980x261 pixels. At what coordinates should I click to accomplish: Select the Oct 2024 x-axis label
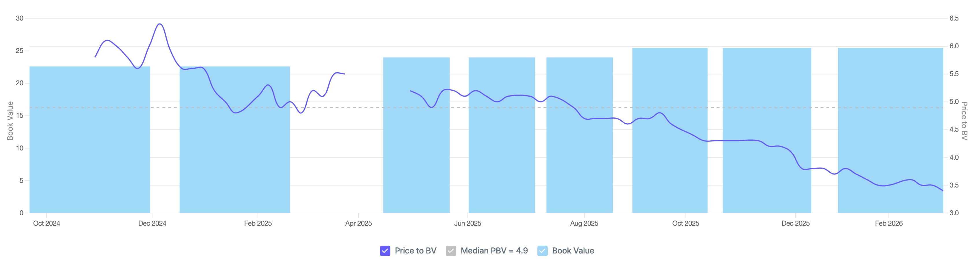tap(46, 223)
